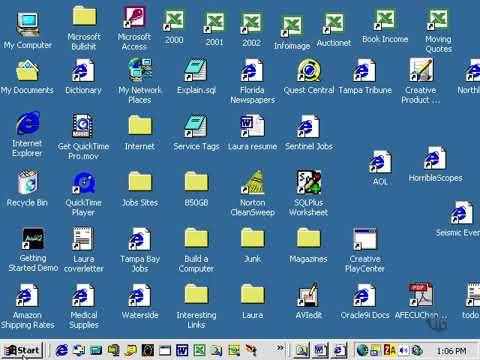
Task: Open the volume speaker tray icon
Action: point(404,350)
